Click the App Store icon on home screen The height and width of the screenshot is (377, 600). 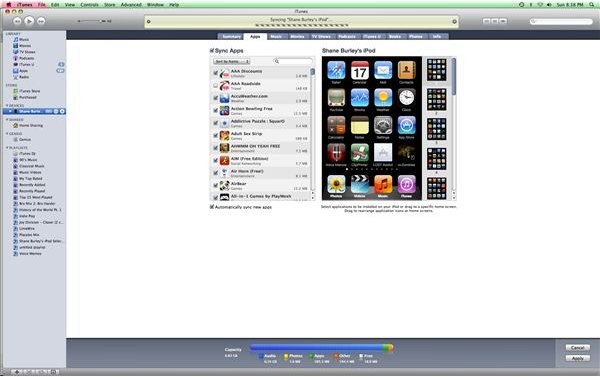click(x=406, y=126)
